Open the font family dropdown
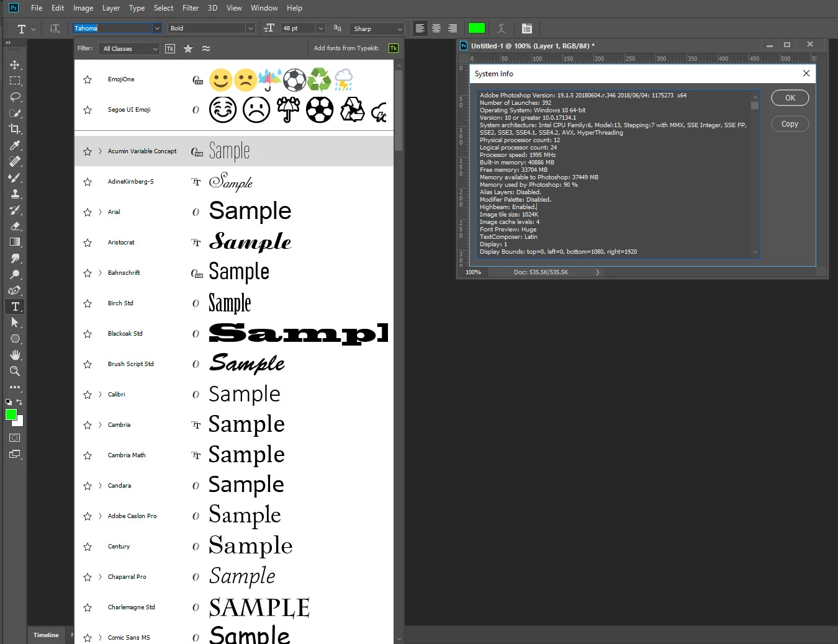 coord(157,29)
